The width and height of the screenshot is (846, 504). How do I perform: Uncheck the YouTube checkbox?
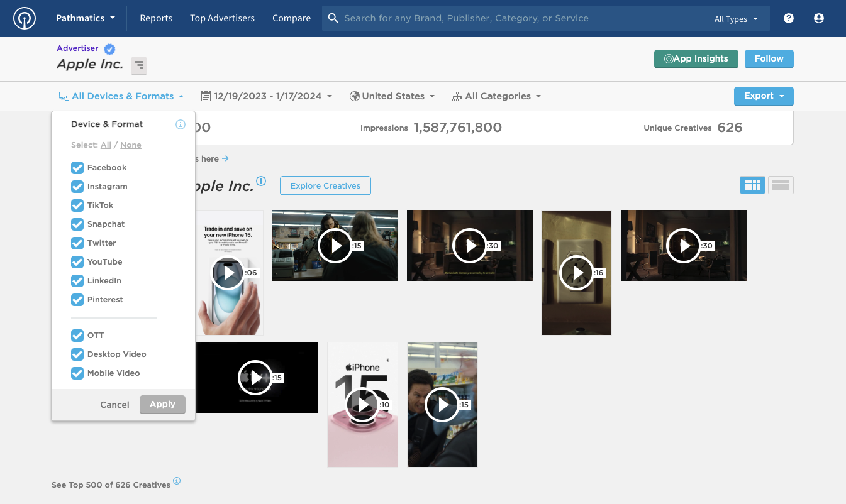[x=77, y=262]
